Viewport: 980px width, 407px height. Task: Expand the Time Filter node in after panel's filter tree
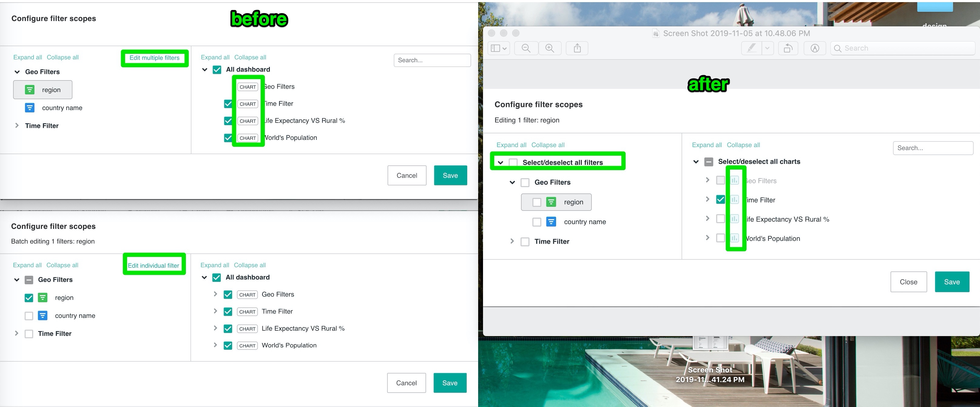(x=512, y=241)
